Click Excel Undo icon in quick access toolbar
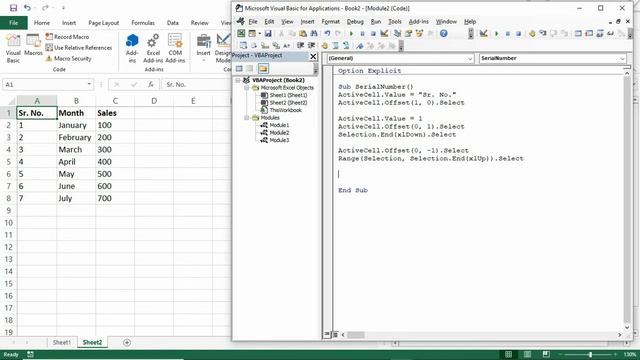 tap(27, 8)
